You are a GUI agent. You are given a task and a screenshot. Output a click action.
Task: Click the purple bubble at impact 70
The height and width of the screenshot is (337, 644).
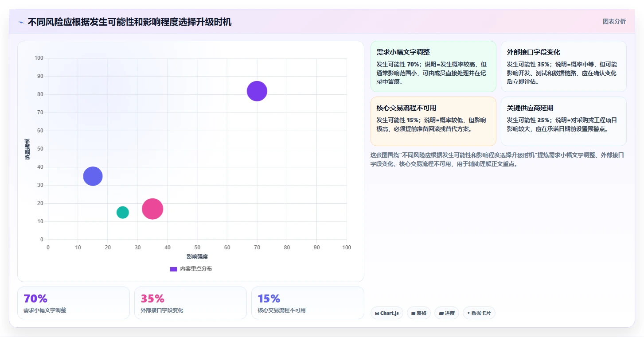point(257,91)
